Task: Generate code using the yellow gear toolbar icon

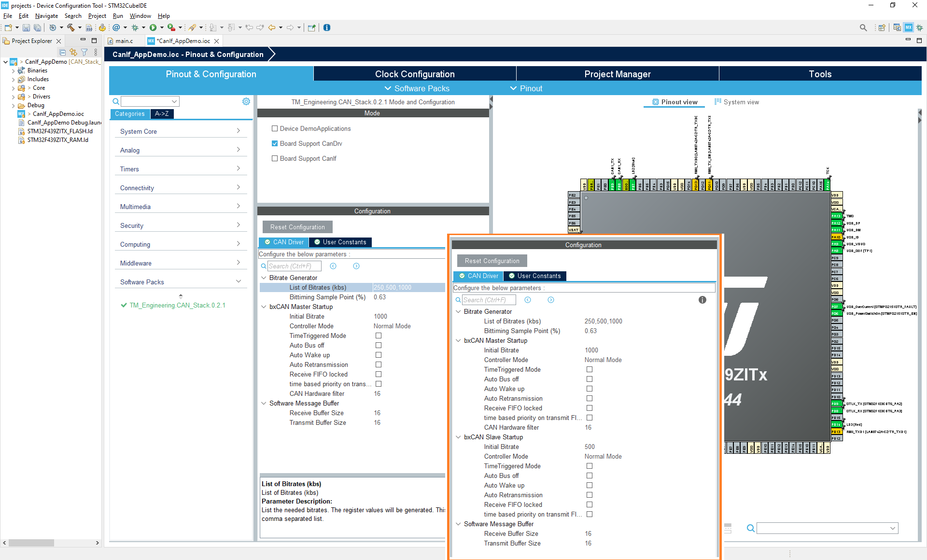Action: coord(102,28)
